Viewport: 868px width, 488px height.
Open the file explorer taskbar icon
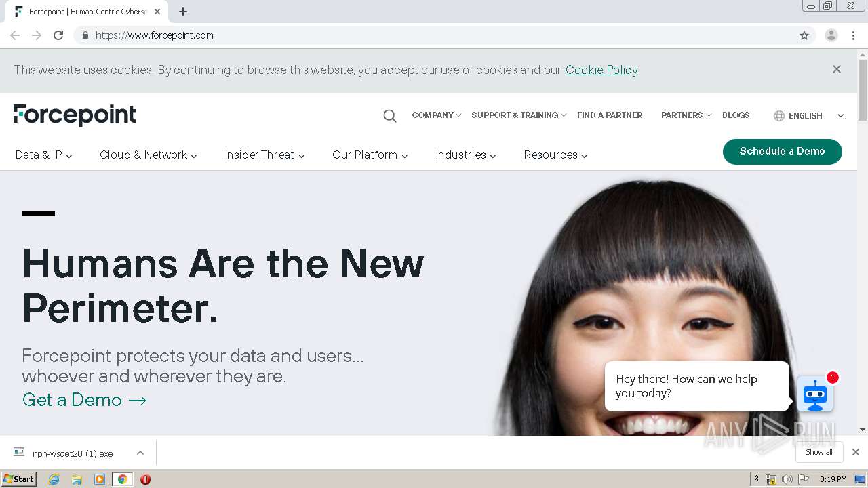pyautogui.click(x=77, y=479)
